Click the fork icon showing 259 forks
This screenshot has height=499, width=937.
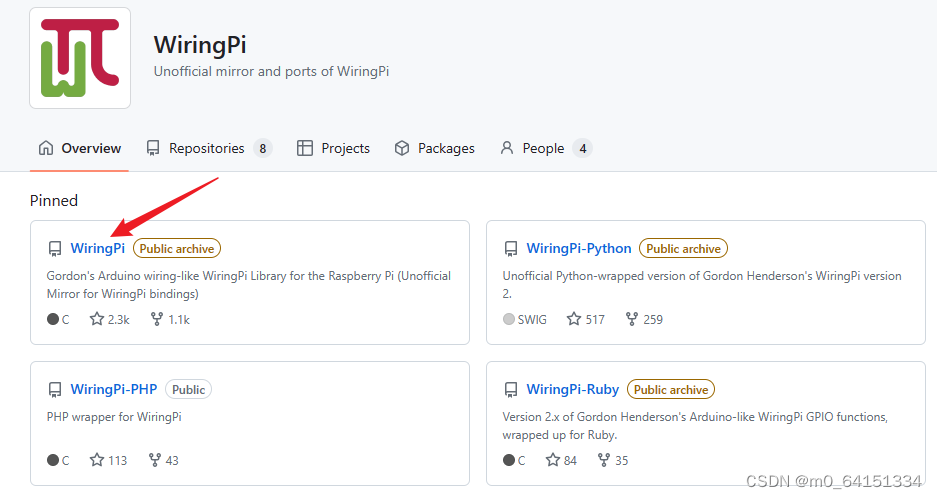[632, 319]
